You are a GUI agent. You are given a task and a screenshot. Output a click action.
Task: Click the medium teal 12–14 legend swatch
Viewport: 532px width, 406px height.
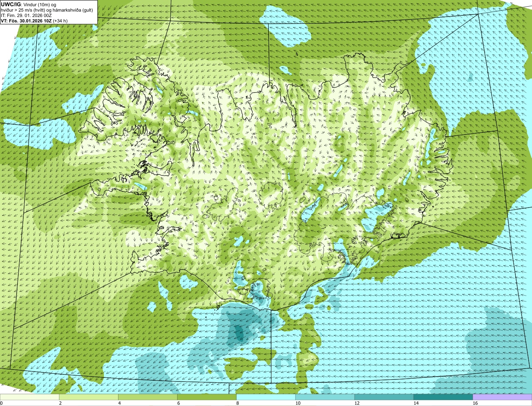384,397
